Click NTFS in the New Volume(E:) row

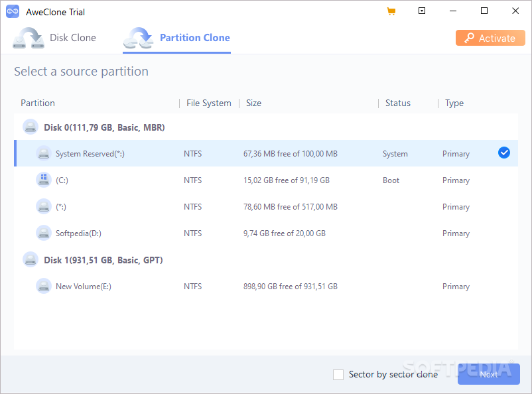click(x=193, y=287)
